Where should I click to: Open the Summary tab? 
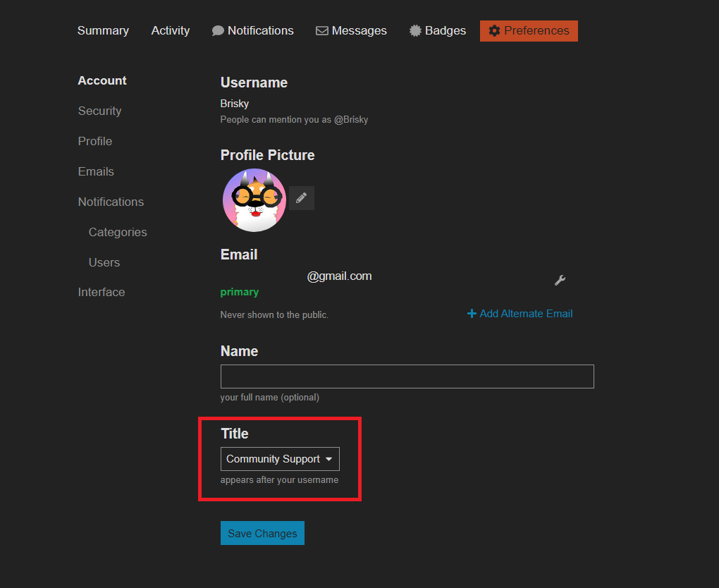(103, 31)
